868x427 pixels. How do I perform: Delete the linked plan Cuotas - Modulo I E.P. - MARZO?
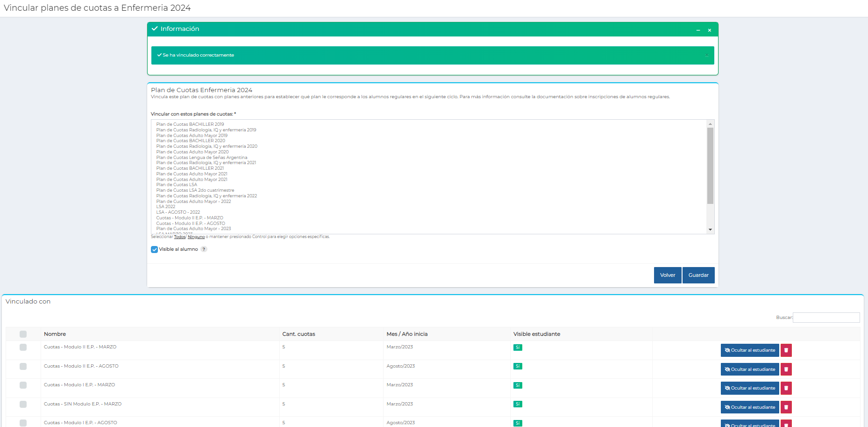pyautogui.click(x=786, y=388)
